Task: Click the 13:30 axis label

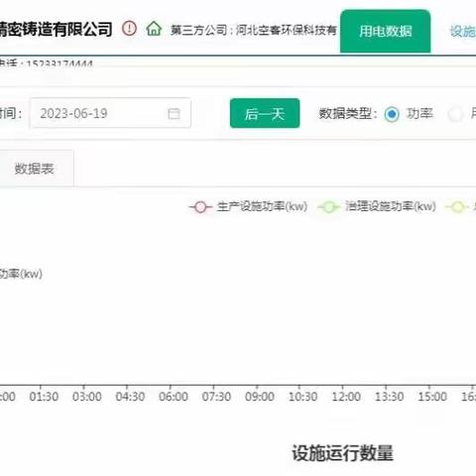Action: pyautogui.click(x=390, y=397)
